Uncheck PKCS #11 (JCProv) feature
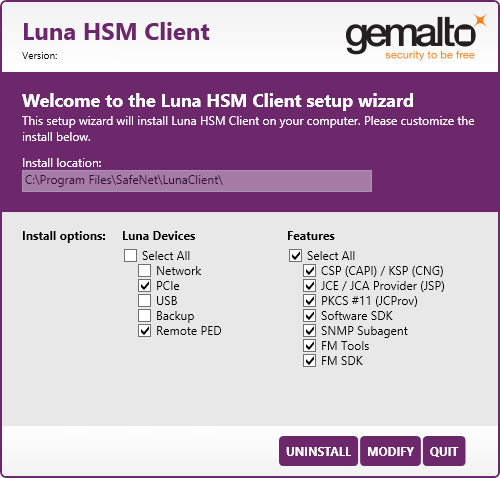500x478 pixels. tap(310, 301)
